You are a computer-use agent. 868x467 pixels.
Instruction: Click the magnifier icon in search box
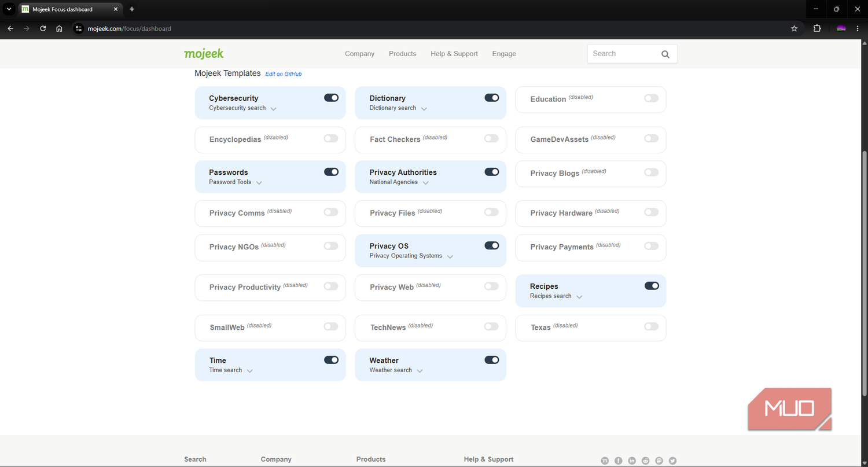coord(665,54)
